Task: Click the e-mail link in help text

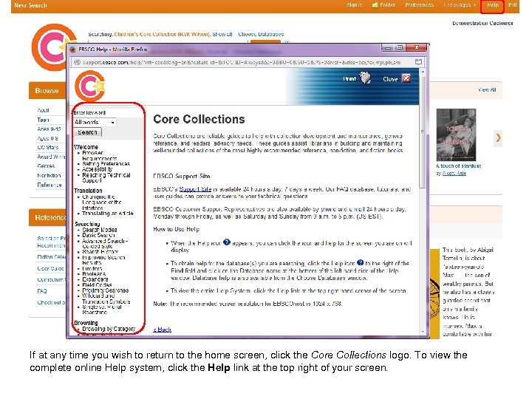Action: [358, 209]
